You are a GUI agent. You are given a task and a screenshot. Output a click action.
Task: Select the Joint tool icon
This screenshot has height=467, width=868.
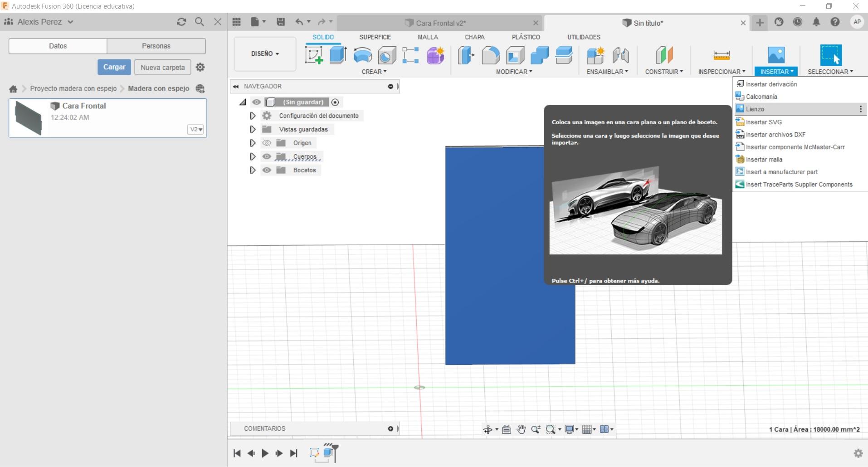pyautogui.click(x=620, y=55)
